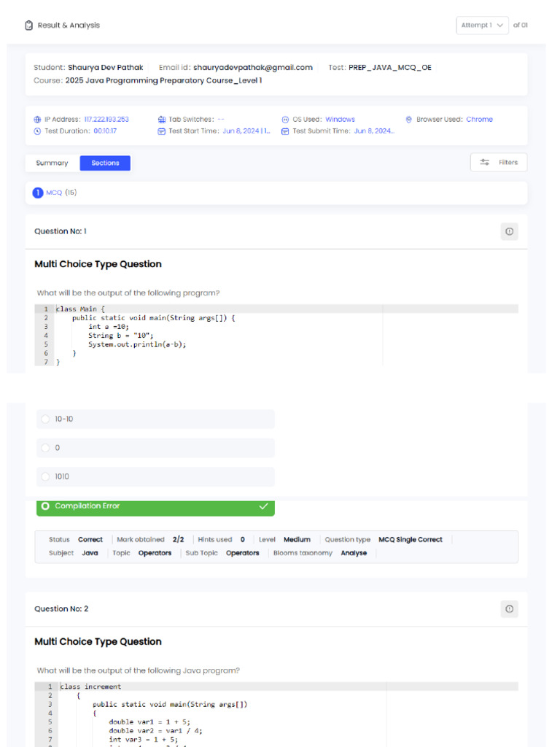Open info icon for Question No: 2

click(x=509, y=609)
